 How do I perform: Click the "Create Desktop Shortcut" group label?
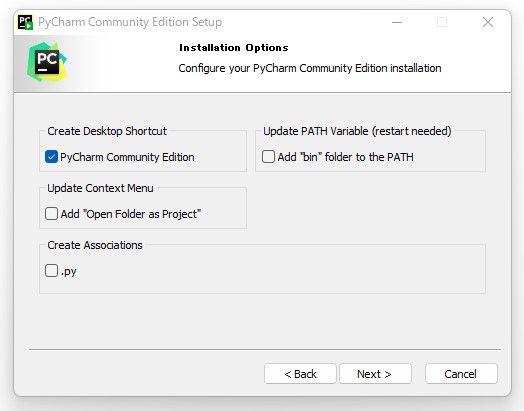click(107, 131)
